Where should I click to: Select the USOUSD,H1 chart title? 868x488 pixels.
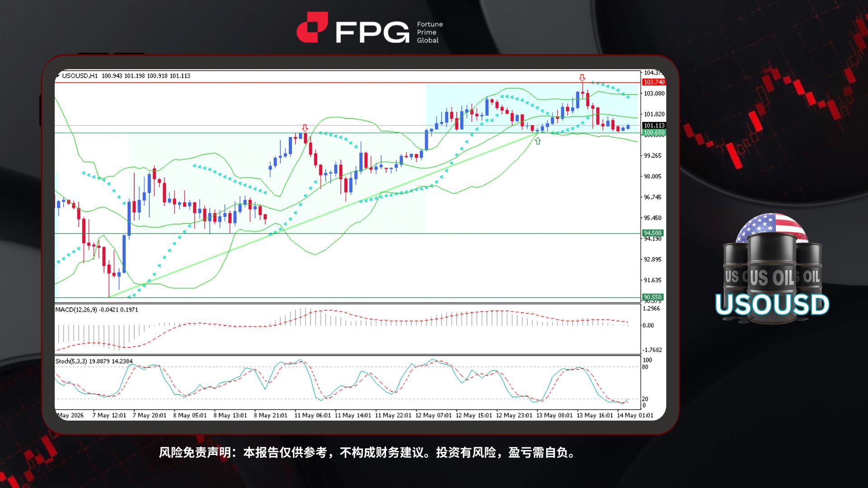80,76
